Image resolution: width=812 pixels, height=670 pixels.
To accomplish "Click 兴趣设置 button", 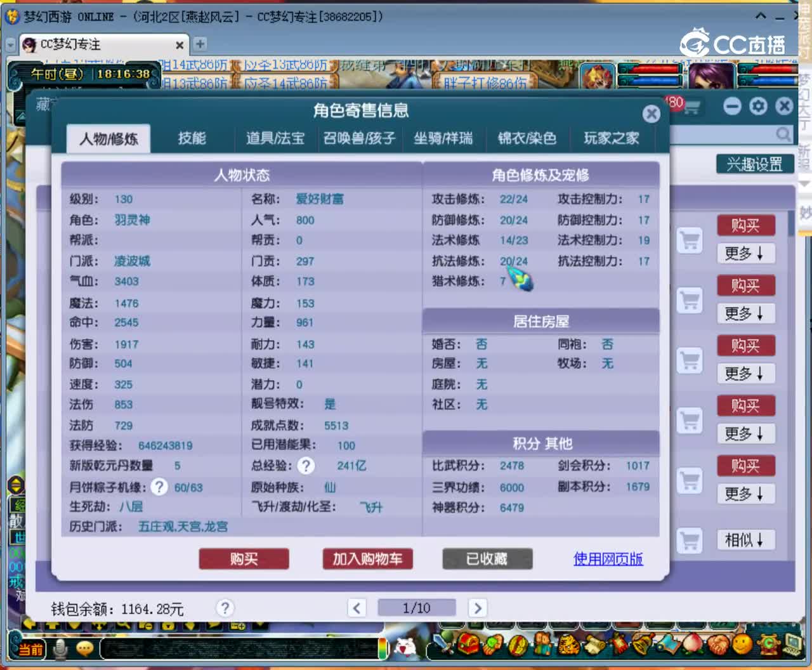I will point(754,164).
